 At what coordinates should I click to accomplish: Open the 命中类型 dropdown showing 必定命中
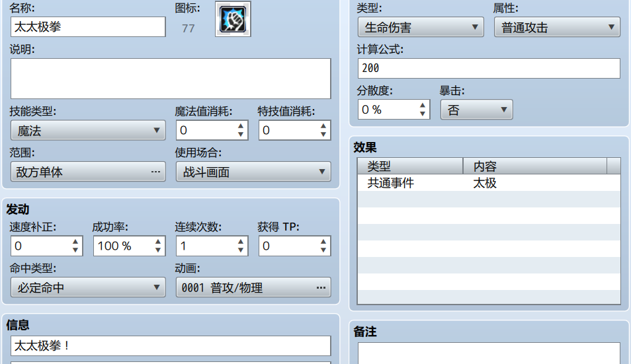click(88, 287)
